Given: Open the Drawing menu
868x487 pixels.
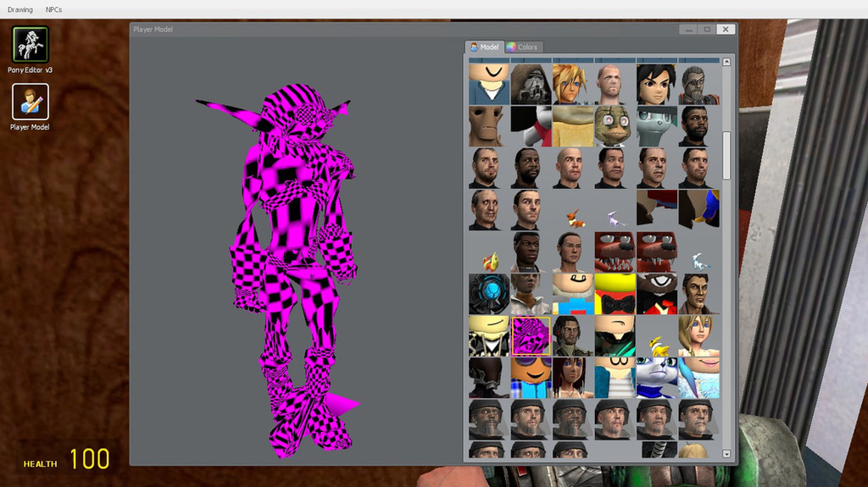Looking at the screenshot, I should tap(20, 9).
